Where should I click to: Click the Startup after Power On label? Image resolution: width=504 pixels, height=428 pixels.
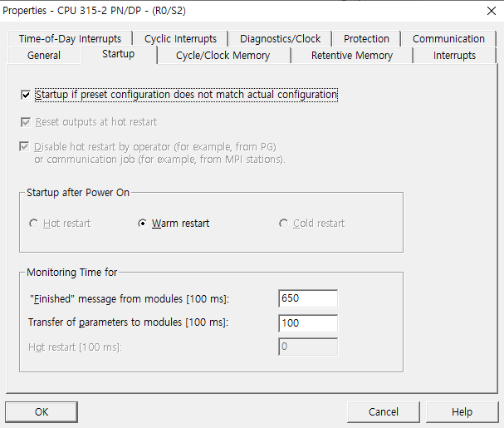pos(78,193)
